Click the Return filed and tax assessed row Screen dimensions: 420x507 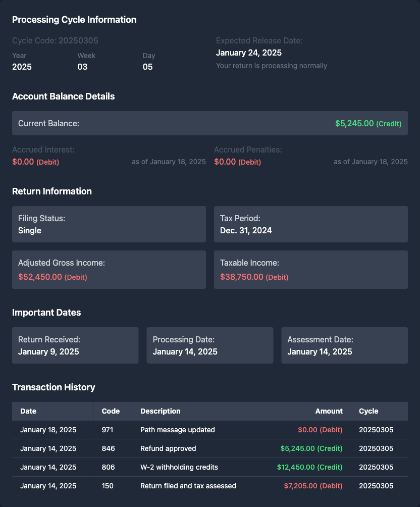pos(188,486)
